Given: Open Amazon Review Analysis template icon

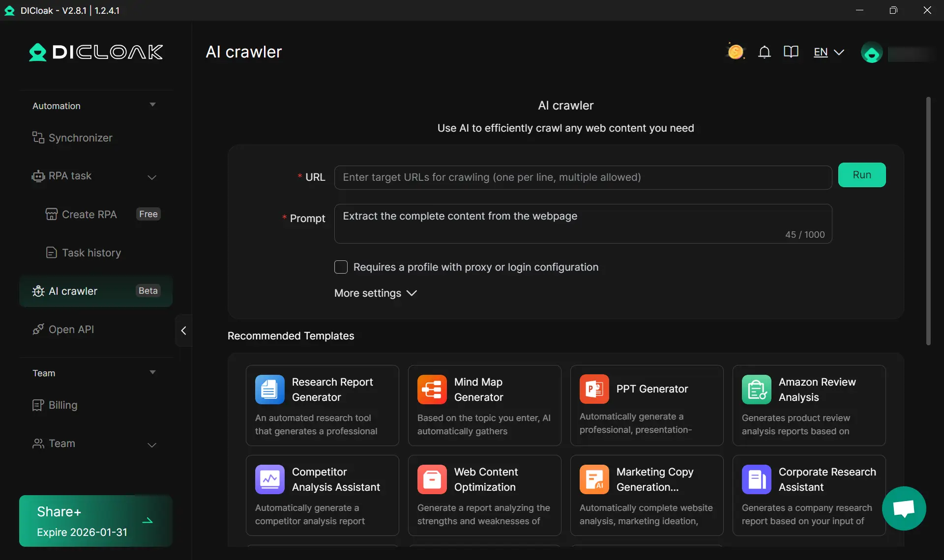Looking at the screenshot, I should 756,390.
